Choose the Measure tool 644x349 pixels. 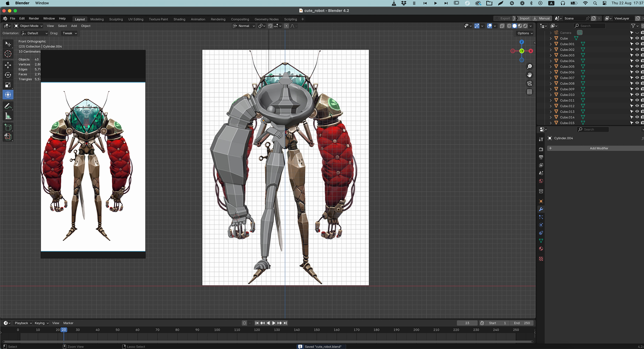point(8,116)
